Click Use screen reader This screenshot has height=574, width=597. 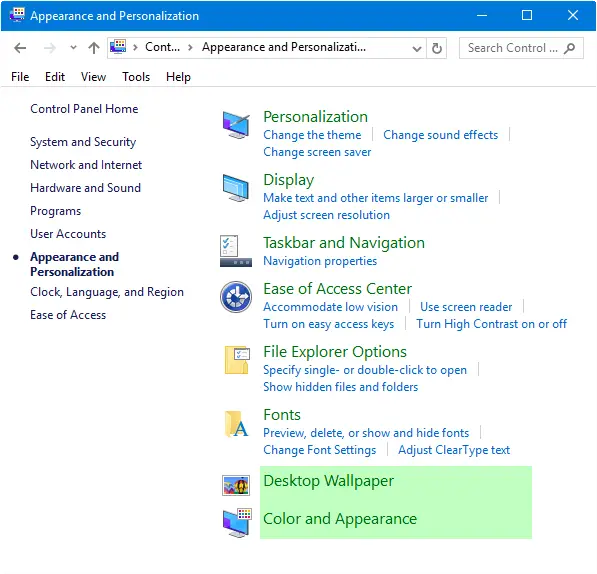(466, 307)
